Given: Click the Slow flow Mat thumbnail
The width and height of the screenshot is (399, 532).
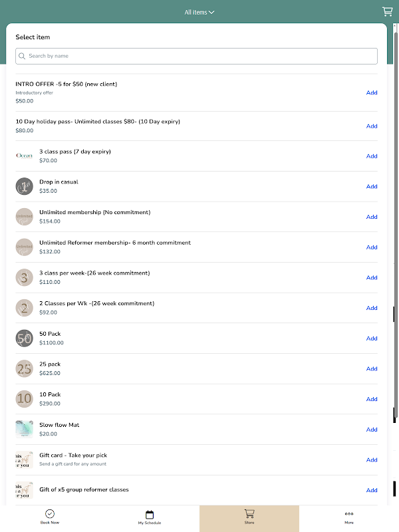Looking at the screenshot, I should pos(24,429).
